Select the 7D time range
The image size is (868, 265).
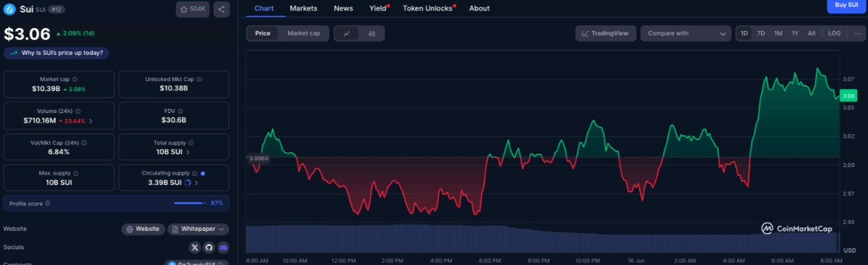(x=761, y=33)
